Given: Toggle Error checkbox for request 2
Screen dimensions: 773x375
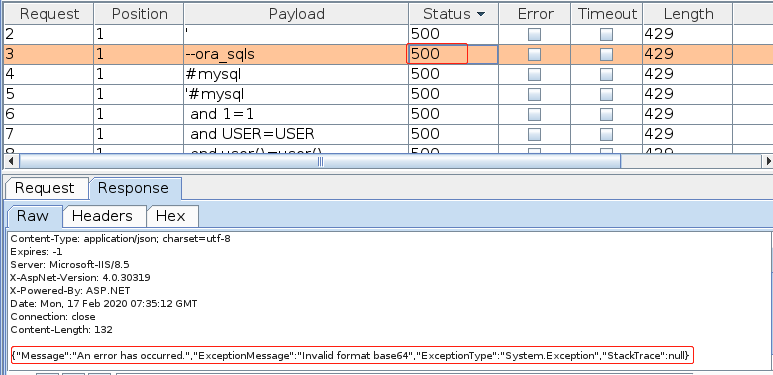Looking at the screenshot, I should 534,34.
